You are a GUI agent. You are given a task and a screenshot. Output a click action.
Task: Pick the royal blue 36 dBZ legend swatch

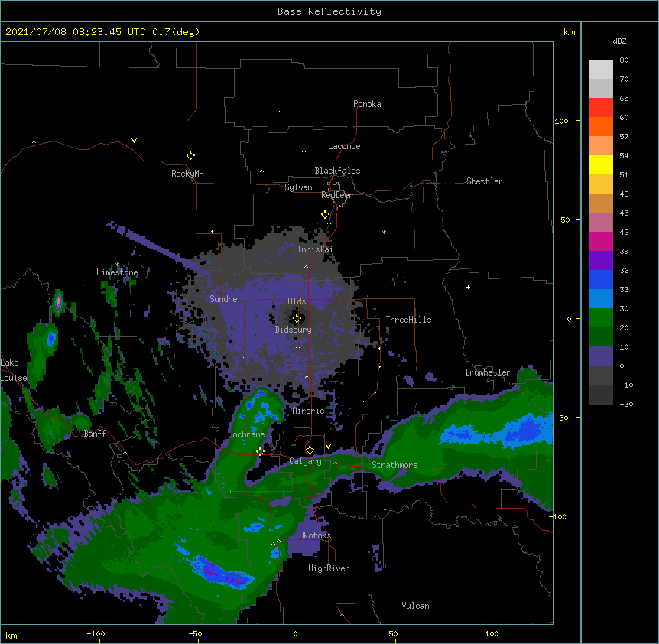(x=601, y=279)
